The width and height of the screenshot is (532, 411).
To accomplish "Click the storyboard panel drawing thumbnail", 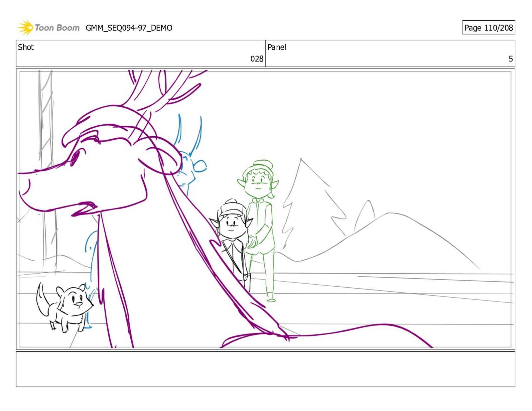I will [x=266, y=209].
